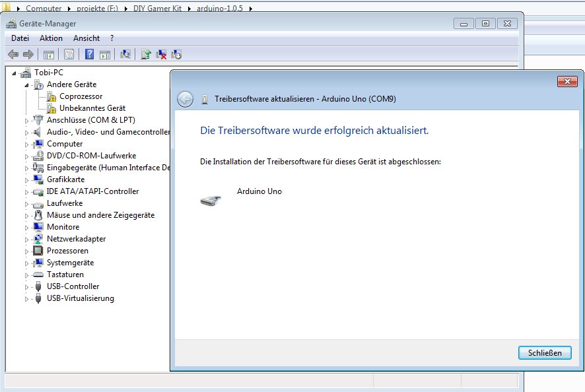
Task: Expand the Anschlüsse (COM & LPT) node
Action: point(27,121)
